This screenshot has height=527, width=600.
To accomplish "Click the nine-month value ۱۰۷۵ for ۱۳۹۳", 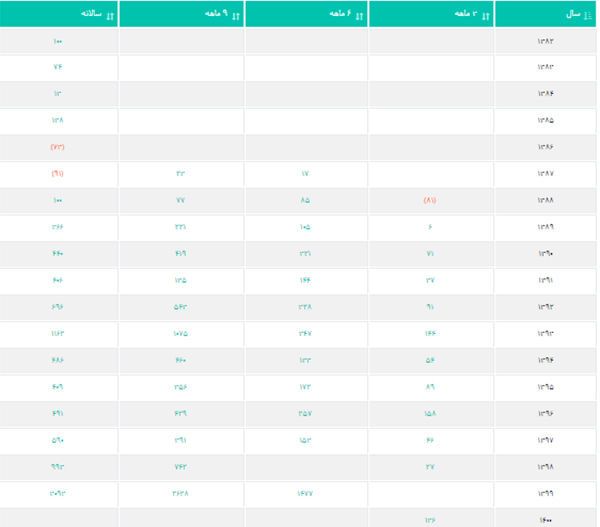I will (x=180, y=333).
